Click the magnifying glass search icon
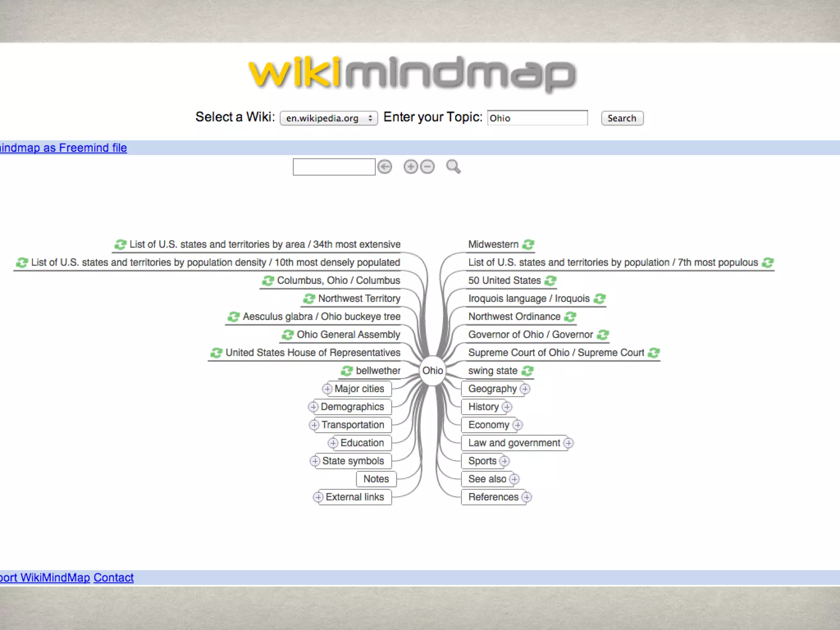Screen dimensions: 840x630 coord(453,167)
